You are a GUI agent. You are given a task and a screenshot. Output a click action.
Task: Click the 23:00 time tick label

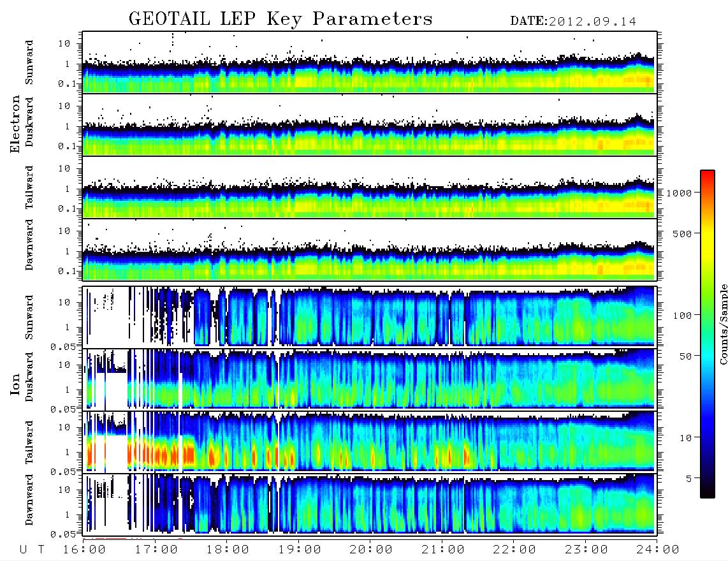586,550
